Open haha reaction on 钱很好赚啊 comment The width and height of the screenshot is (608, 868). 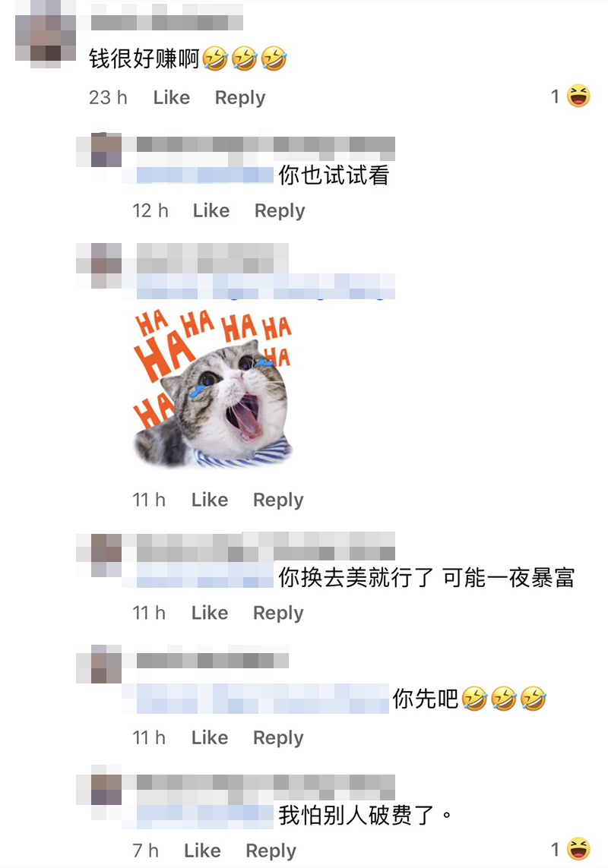click(x=571, y=96)
